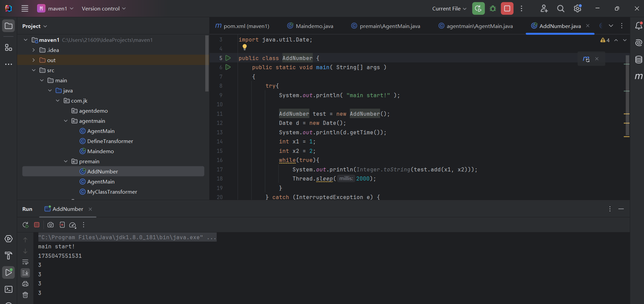This screenshot has height=304, width=644.
Task: Run main method gutter arrow line 6
Action: click(x=228, y=67)
